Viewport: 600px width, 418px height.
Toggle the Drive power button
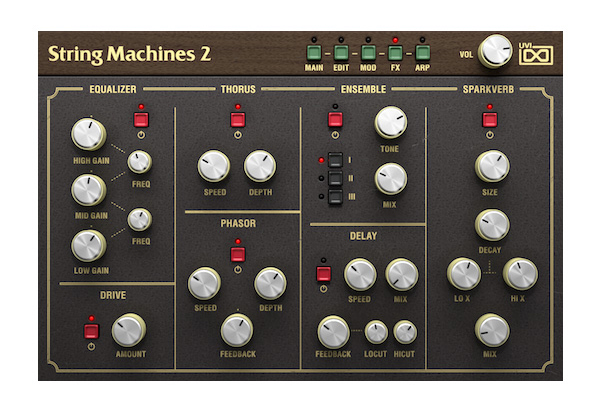click(91, 331)
